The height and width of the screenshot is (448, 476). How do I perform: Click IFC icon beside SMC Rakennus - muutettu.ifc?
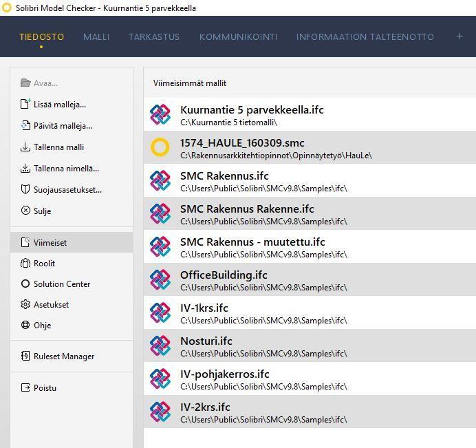pyautogui.click(x=160, y=246)
